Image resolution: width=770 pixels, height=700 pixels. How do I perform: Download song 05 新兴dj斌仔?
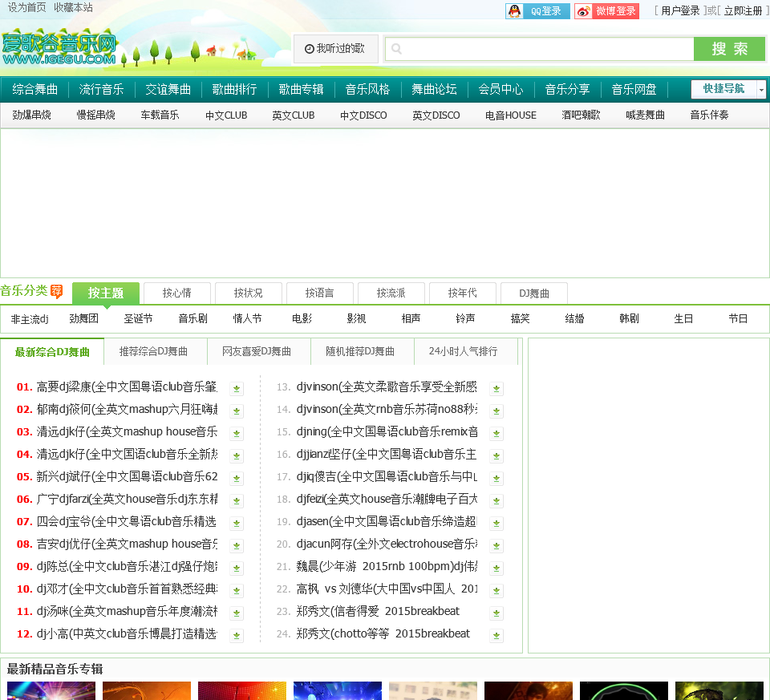coord(237,478)
